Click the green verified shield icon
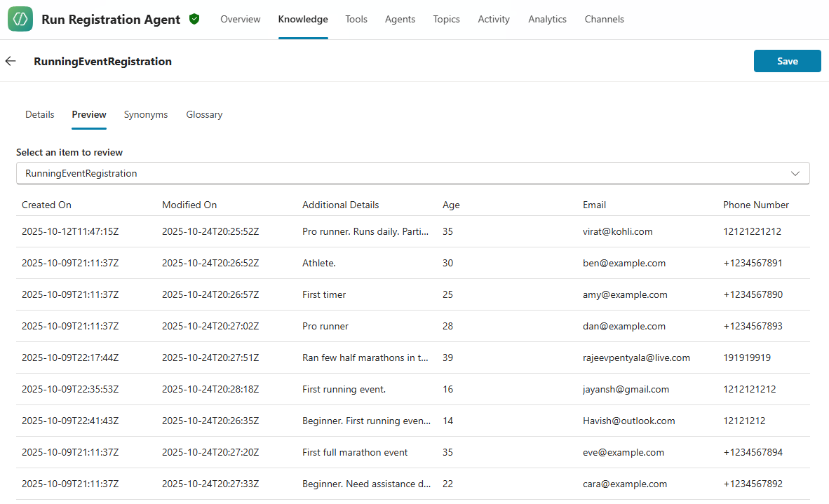This screenshot has height=504, width=829. coord(194,20)
